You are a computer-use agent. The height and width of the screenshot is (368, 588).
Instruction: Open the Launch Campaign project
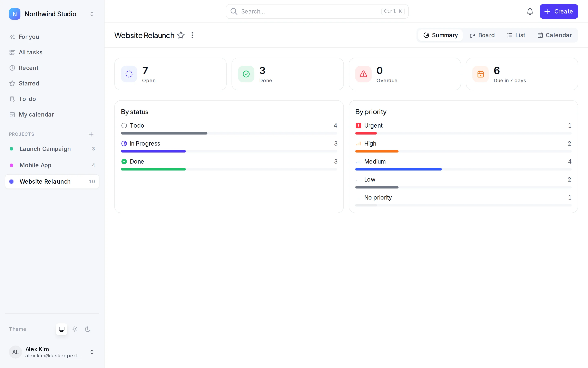[52, 149]
